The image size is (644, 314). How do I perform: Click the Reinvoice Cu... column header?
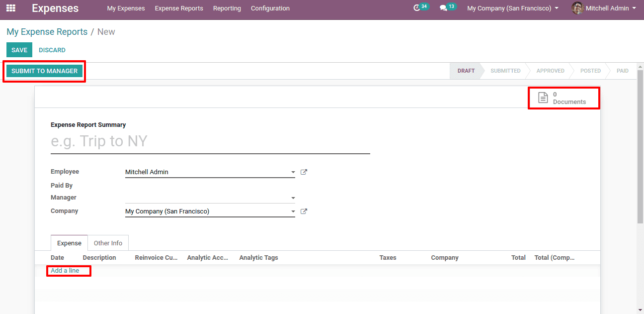pos(156,258)
